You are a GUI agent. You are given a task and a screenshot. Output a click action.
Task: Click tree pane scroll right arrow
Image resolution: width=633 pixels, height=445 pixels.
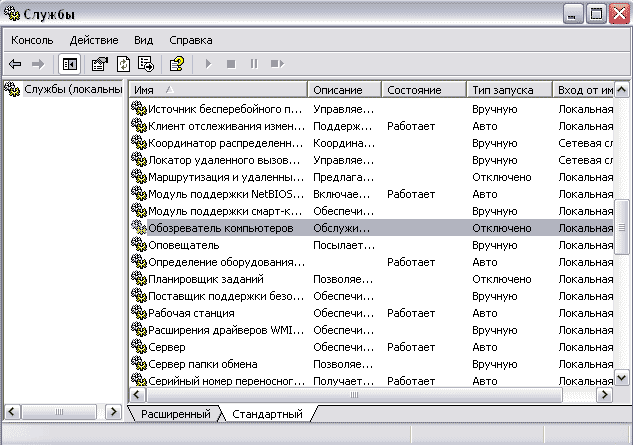click(113, 412)
